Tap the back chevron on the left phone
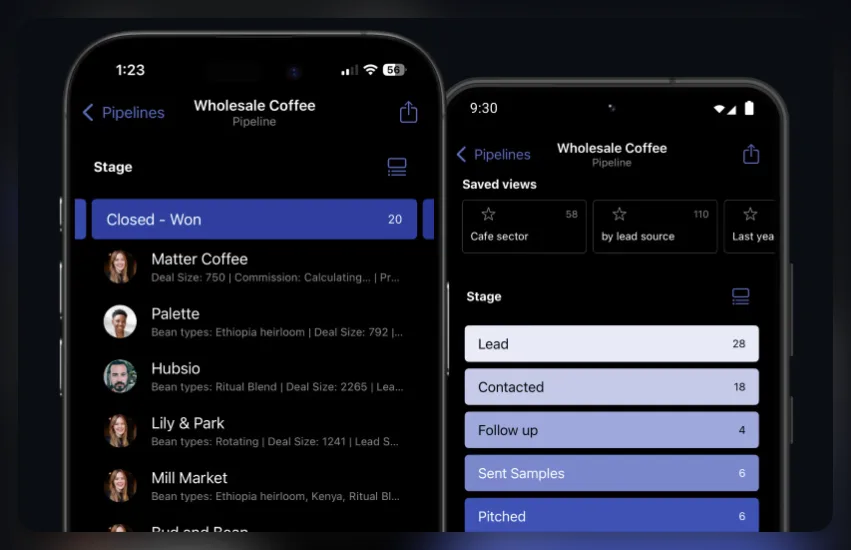Viewport: 851px width, 550px height. [88, 112]
